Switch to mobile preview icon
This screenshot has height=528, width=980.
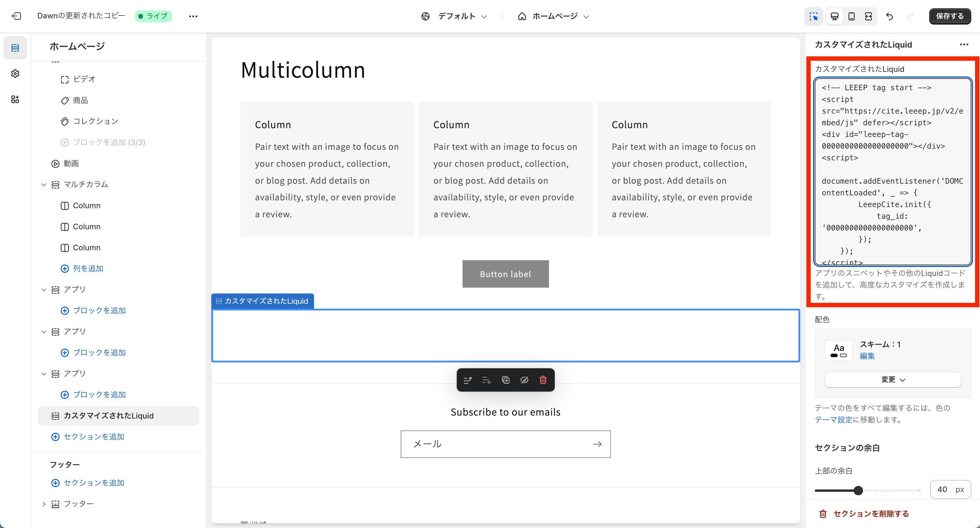coord(851,16)
